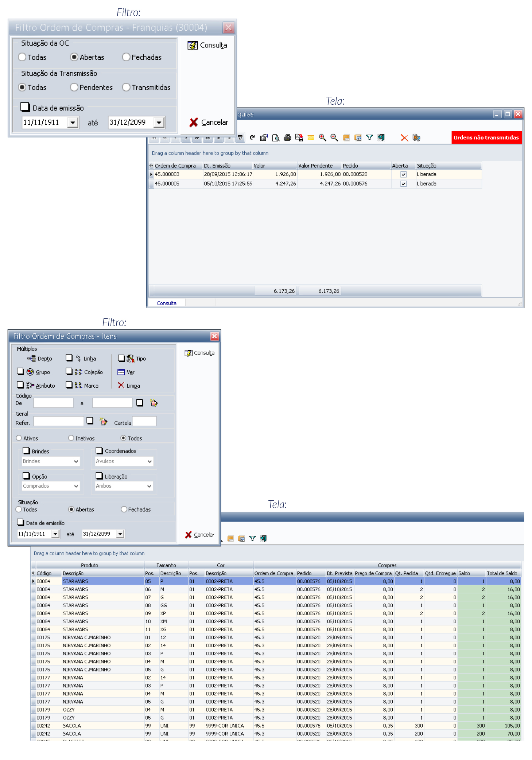
Task: Click the red Ordens não transmitidas button
Action: (486, 137)
